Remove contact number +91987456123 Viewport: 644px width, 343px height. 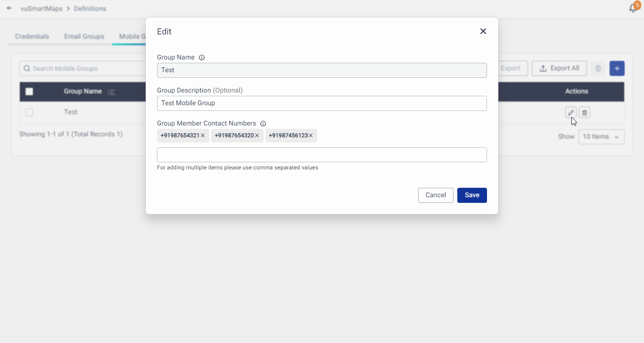point(311,135)
